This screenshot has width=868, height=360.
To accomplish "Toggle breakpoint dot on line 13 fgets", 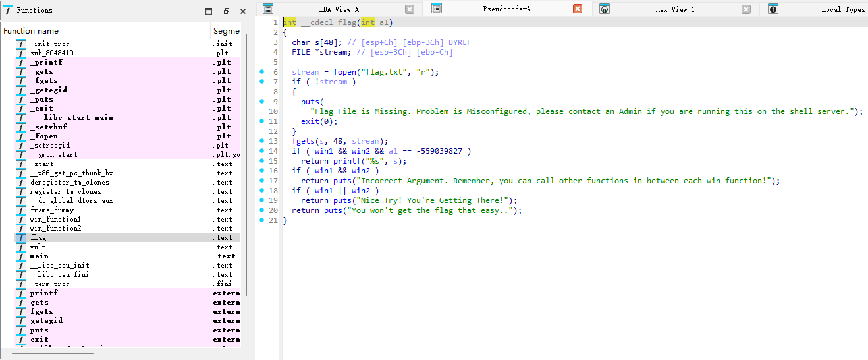I will pyautogui.click(x=261, y=141).
